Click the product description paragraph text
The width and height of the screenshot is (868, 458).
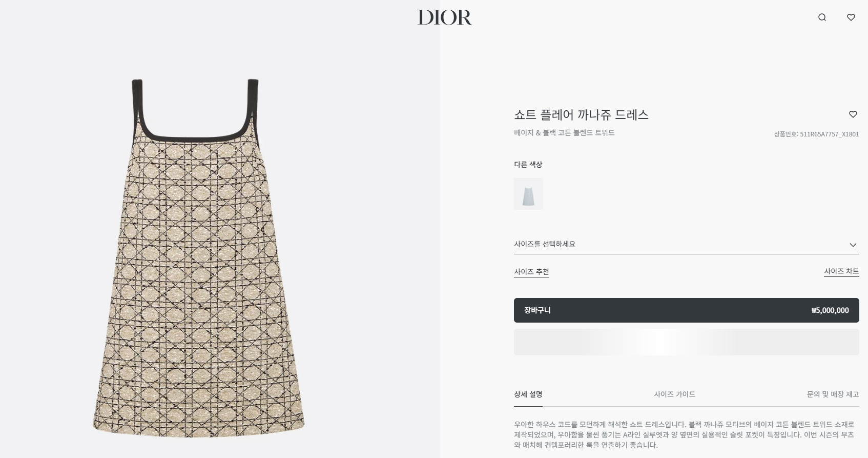click(685, 434)
